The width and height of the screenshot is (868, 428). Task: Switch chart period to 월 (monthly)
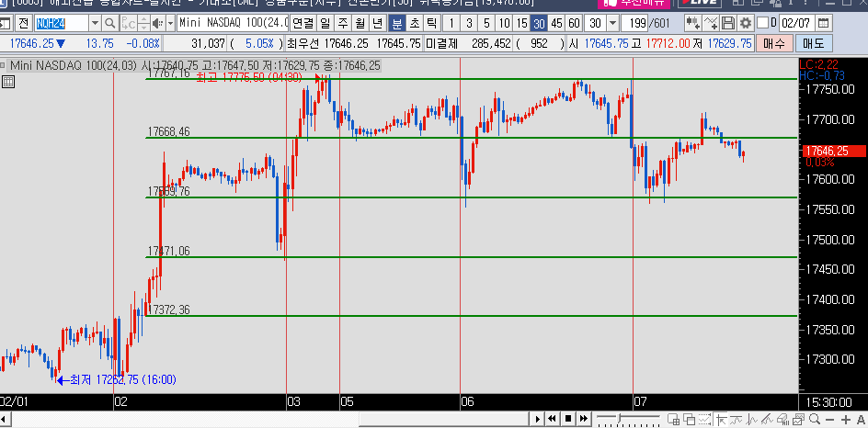[x=360, y=23]
